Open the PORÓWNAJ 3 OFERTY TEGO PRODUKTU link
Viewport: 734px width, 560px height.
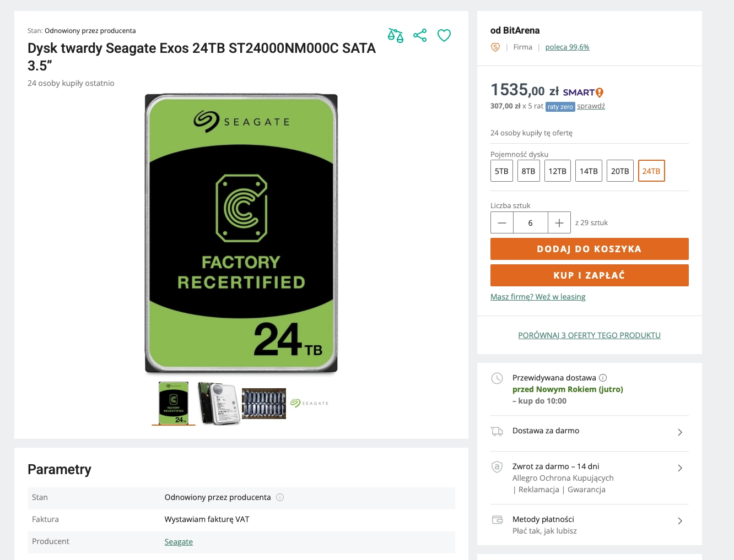589,335
